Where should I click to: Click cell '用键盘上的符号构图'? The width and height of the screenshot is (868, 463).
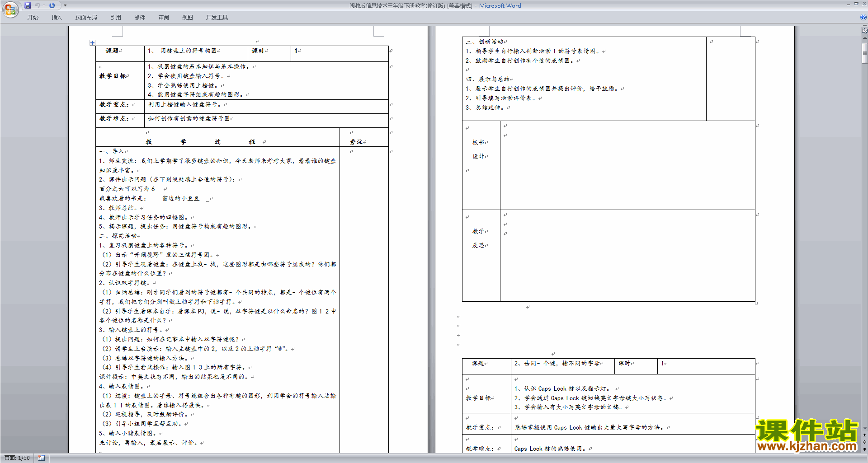[196, 53]
